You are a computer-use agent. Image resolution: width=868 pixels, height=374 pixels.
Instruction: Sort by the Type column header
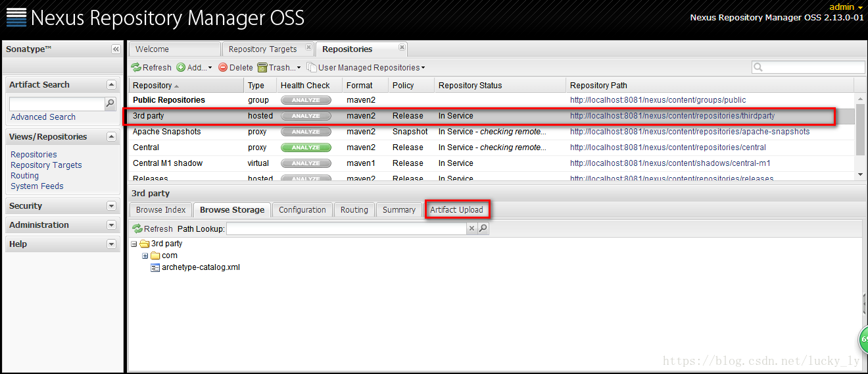coord(260,86)
